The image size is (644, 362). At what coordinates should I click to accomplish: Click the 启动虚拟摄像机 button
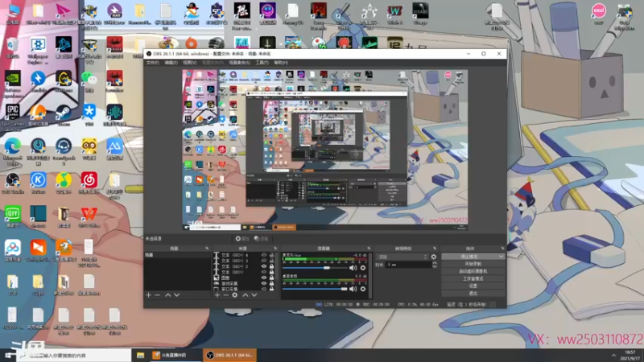473,271
